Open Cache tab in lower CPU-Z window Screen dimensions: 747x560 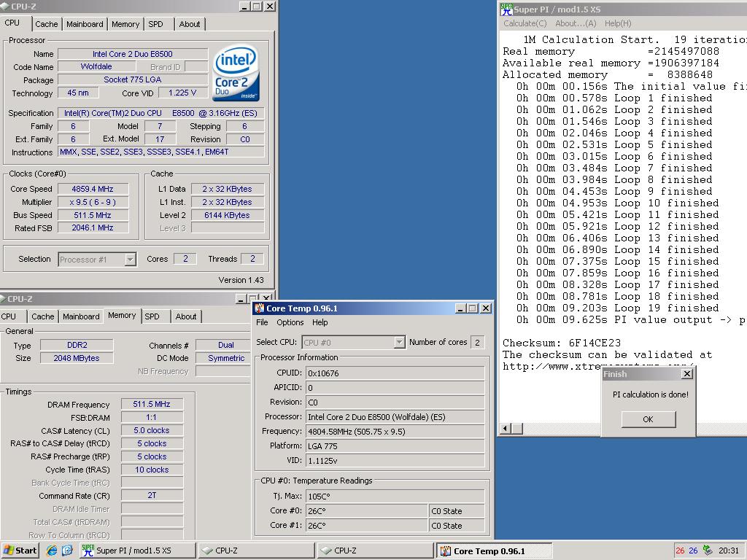click(x=43, y=316)
